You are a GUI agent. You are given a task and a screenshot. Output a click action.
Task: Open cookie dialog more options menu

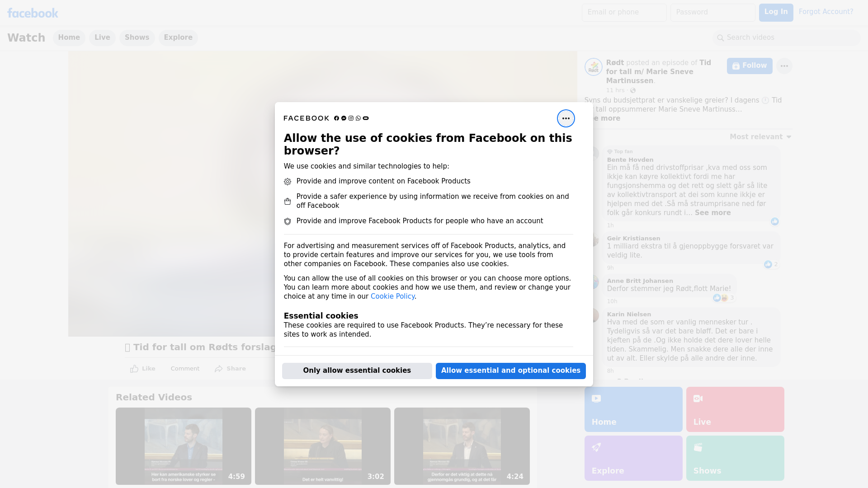pos(566,118)
